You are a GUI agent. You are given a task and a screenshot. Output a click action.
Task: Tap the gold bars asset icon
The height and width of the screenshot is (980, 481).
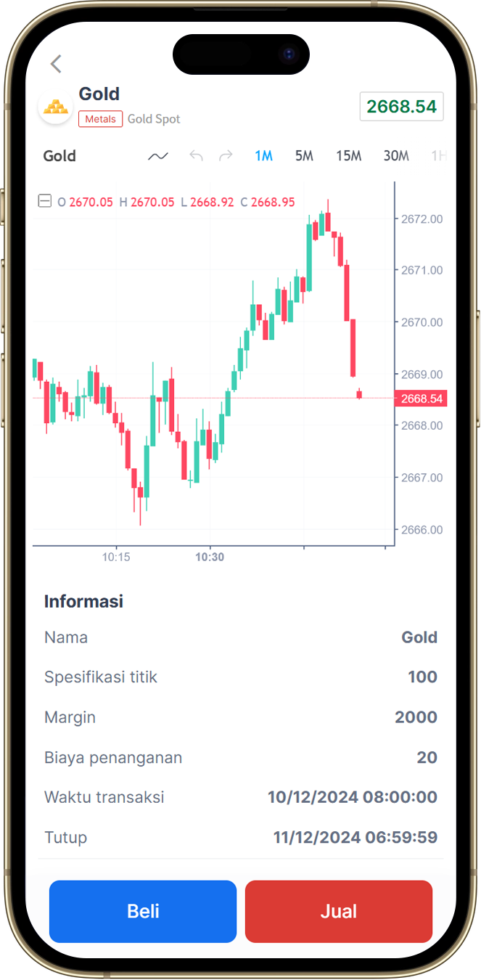point(55,107)
